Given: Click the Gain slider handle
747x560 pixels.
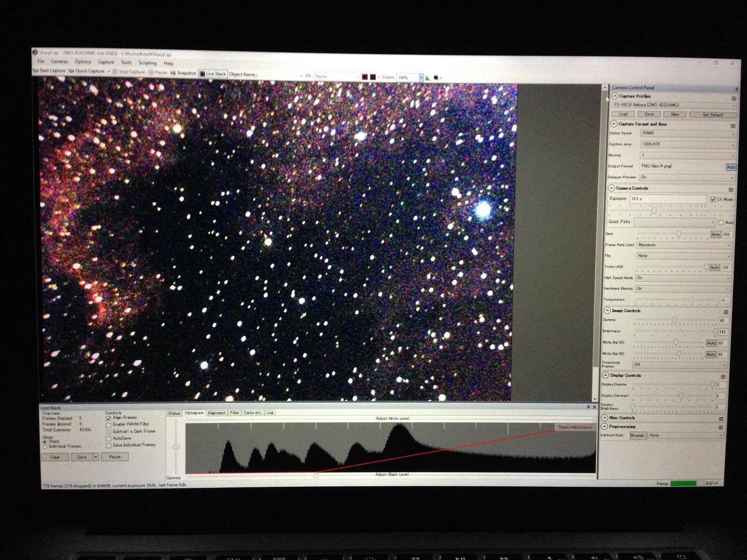Looking at the screenshot, I should [679, 233].
